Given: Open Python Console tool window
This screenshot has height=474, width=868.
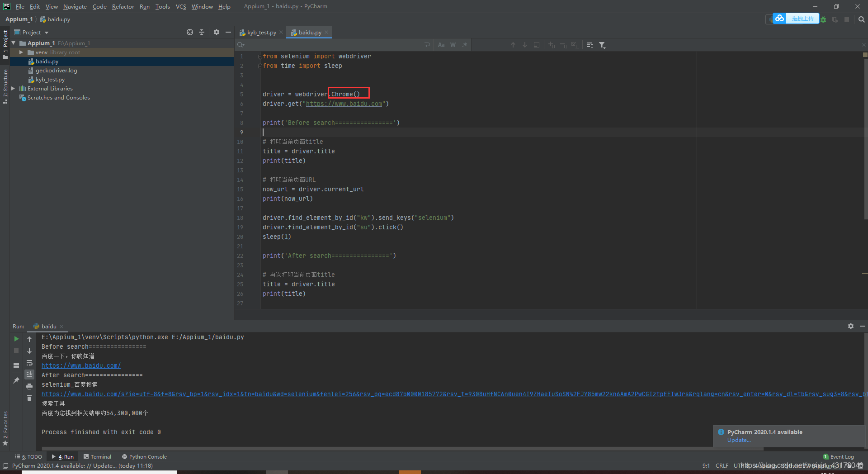Looking at the screenshot, I should click(144, 457).
